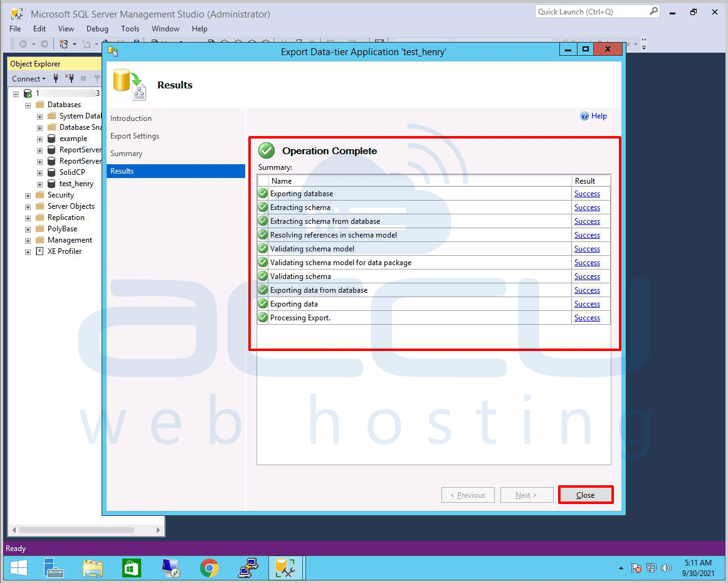Open the Debug menu
Image resolution: width=728 pixels, height=583 pixels.
point(97,29)
